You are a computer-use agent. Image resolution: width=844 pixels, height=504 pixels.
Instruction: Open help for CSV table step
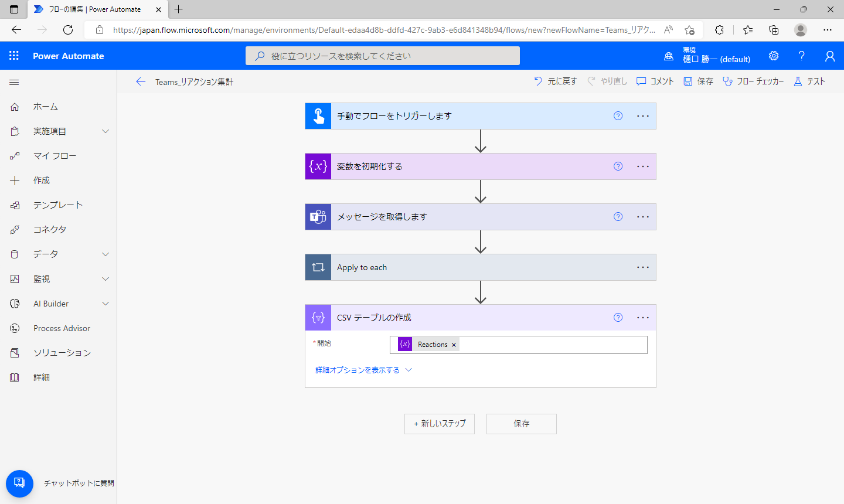[x=618, y=318]
